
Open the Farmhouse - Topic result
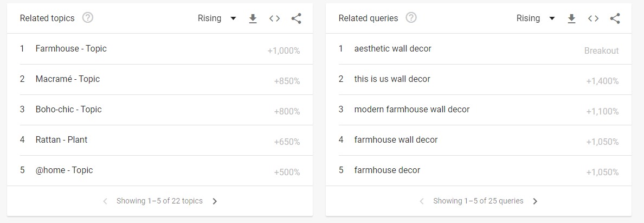(x=71, y=49)
